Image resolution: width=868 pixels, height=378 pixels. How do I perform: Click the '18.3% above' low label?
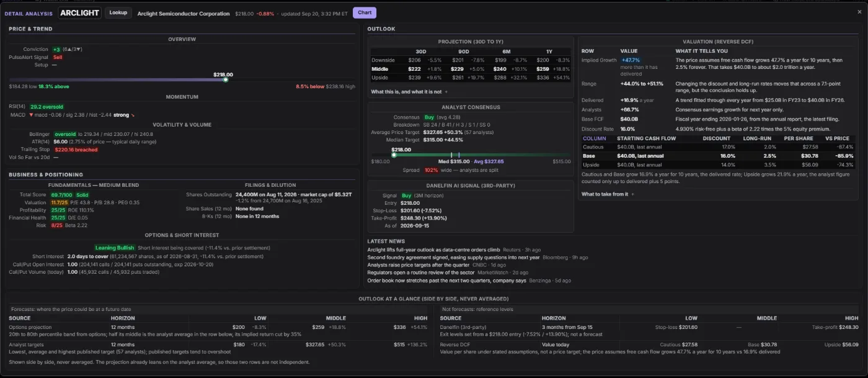(x=54, y=86)
